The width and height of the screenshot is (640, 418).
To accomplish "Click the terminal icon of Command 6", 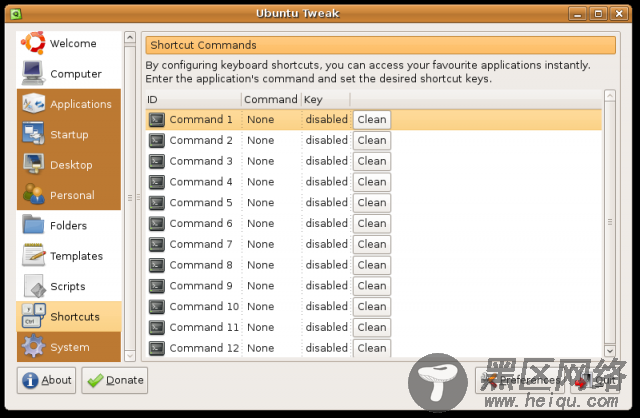I will (157, 224).
